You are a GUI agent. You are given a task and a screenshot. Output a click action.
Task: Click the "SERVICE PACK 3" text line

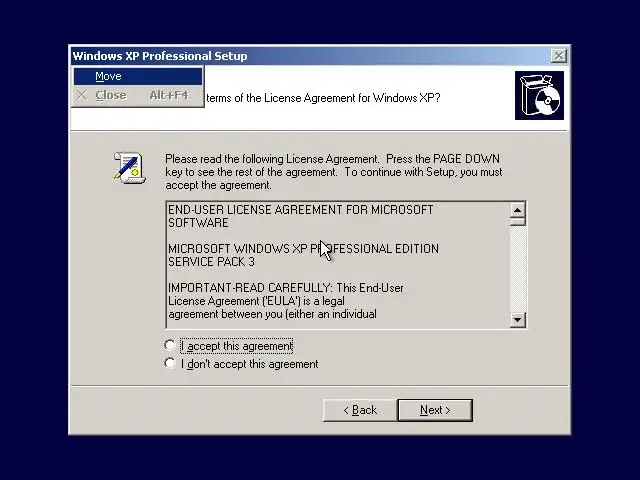pos(211,262)
